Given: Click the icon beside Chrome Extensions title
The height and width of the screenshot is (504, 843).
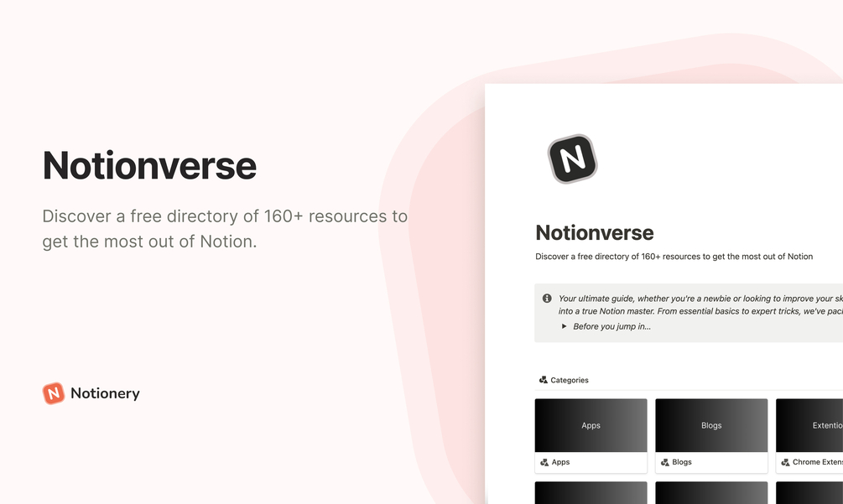Looking at the screenshot, I should pyautogui.click(x=785, y=462).
